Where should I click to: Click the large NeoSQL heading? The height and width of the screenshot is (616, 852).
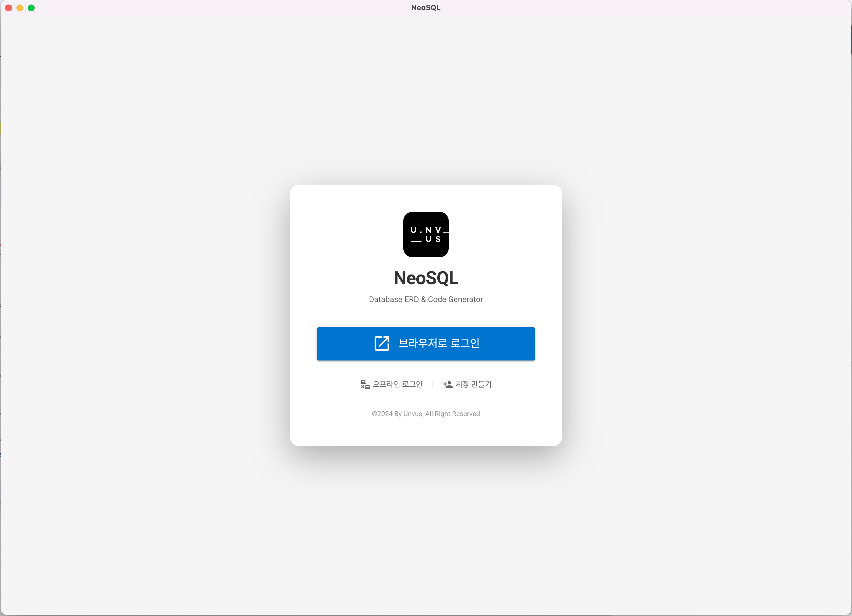(426, 278)
